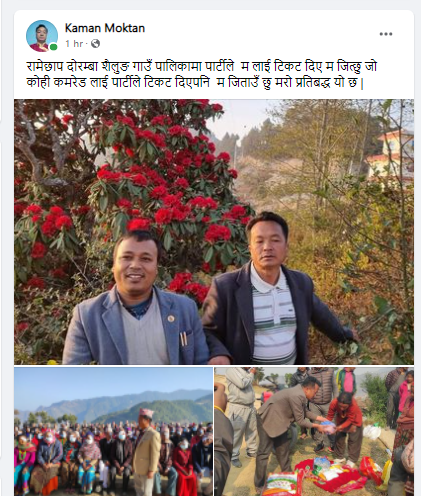Open the seated crowd with mountains photo
Screen dimensions: 421x496
coord(113,432)
